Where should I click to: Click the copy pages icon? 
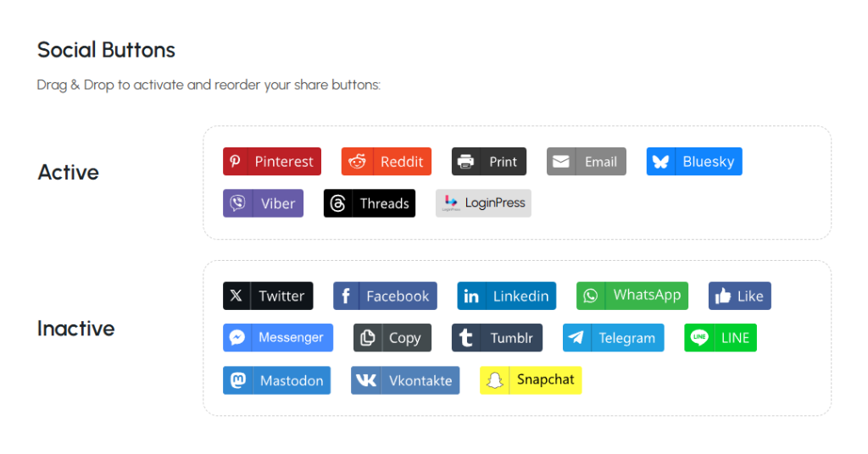click(368, 337)
